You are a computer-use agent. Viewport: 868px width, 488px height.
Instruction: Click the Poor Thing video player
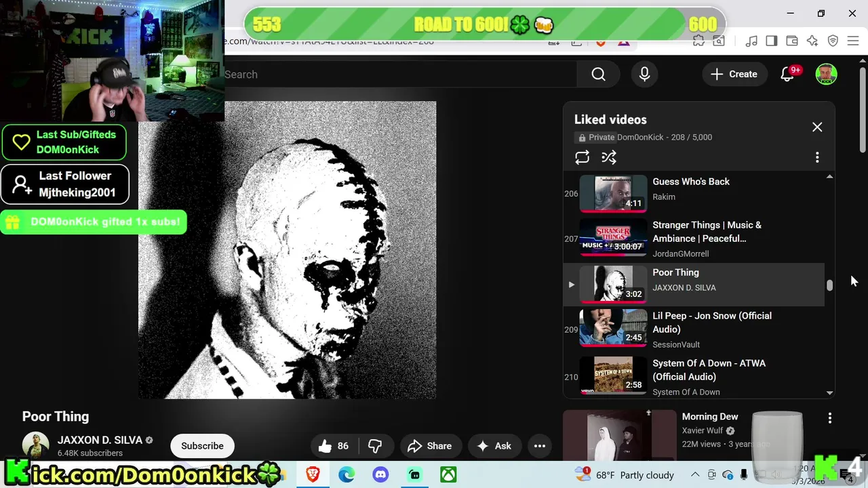pyautogui.click(x=288, y=250)
